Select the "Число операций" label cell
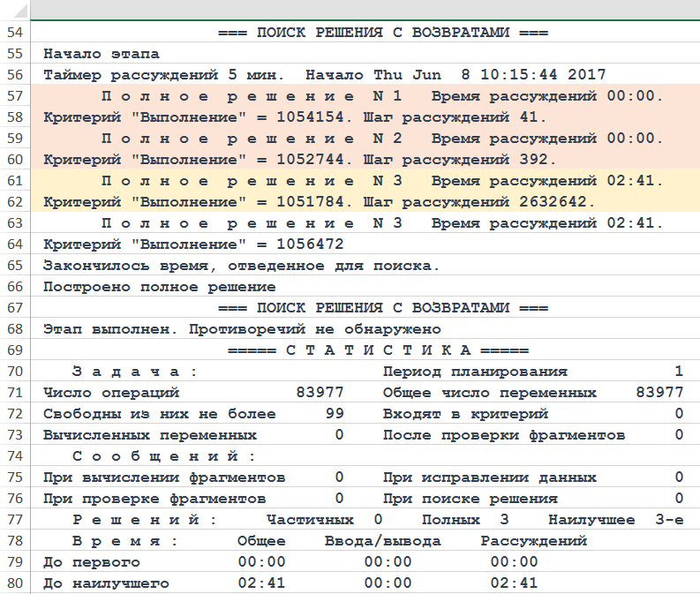The height and width of the screenshot is (594, 700). coord(111,393)
